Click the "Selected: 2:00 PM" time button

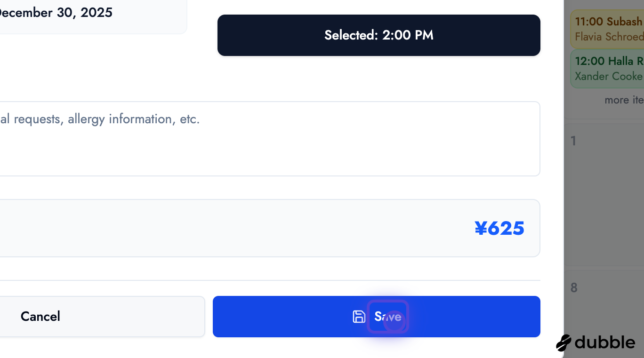pos(378,35)
